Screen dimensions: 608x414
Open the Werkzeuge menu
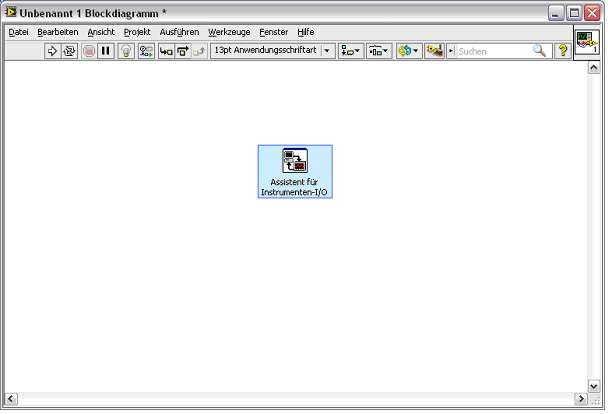tap(229, 32)
